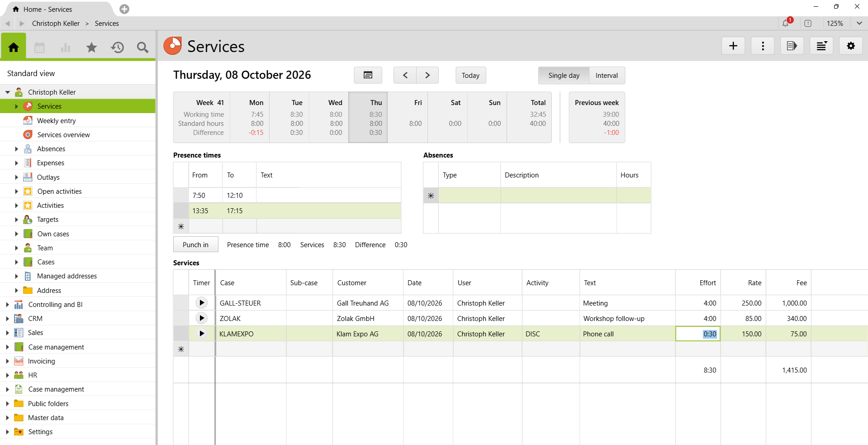Open the gear settings icon

pos(851,46)
